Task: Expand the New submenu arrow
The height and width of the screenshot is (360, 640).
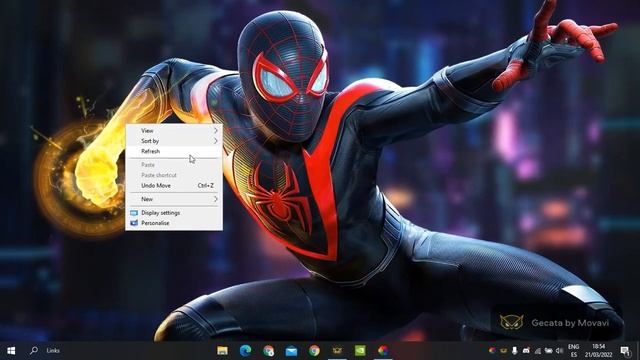Action: [x=215, y=199]
